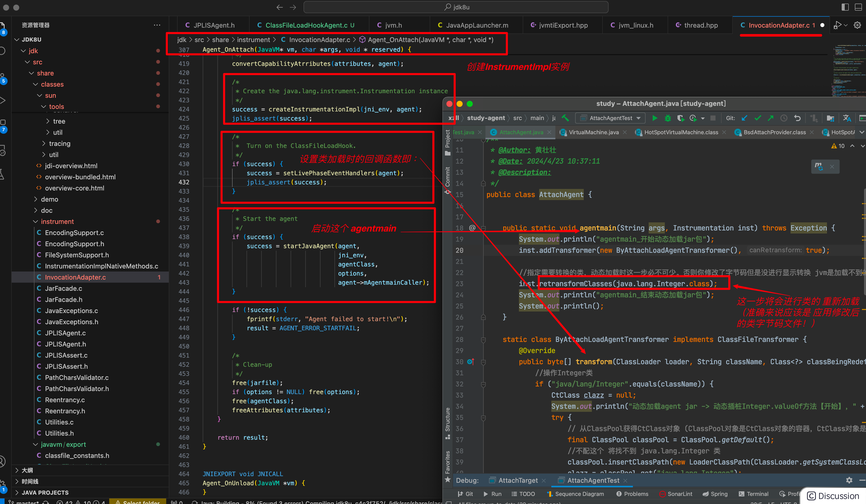Open dropdown arrow beside the profiler run icon
The width and height of the screenshot is (866, 504).
click(703, 119)
